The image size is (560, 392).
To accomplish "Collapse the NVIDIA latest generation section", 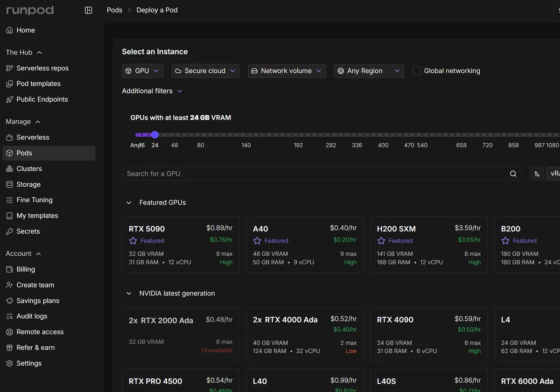I will coord(129,294).
